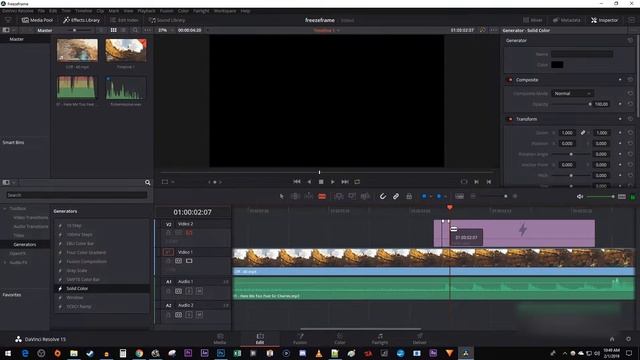The image size is (640, 360).
Task: Stop playback in the viewer
Action: tap(321, 182)
